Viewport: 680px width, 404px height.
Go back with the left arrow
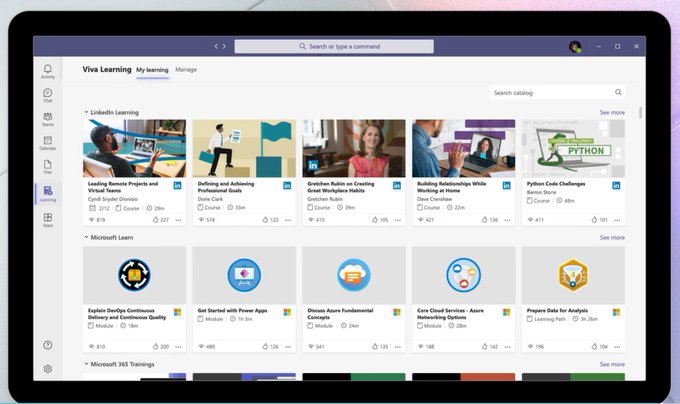tap(216, 46)
